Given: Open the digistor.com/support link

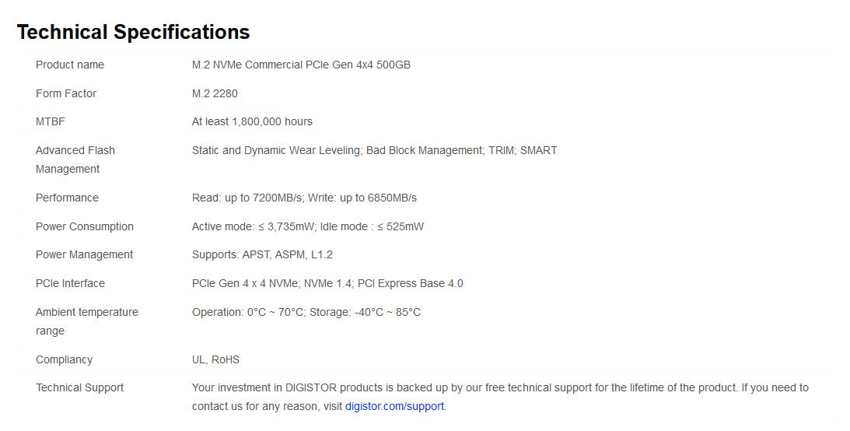Looking at the screenshot, I should [395, 406].
